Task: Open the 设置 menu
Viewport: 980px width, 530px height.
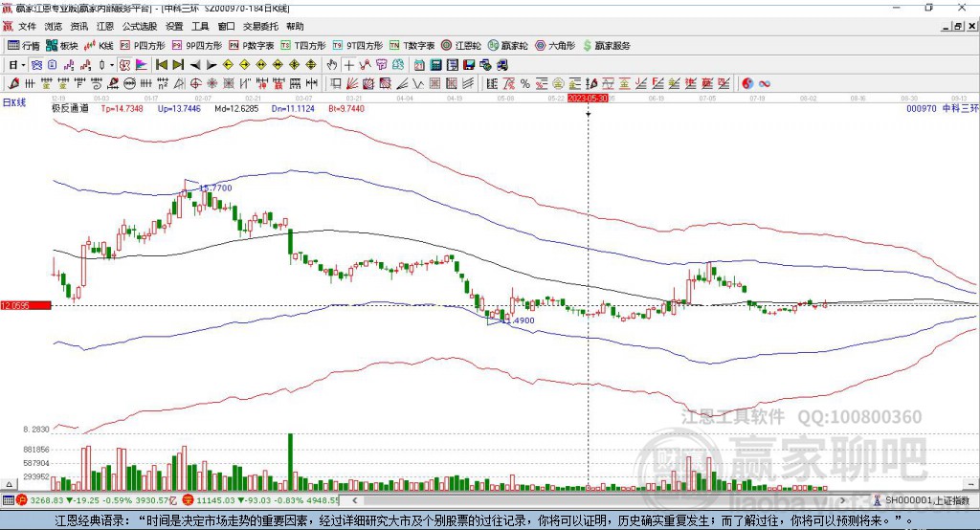Action: coord(174,26)
